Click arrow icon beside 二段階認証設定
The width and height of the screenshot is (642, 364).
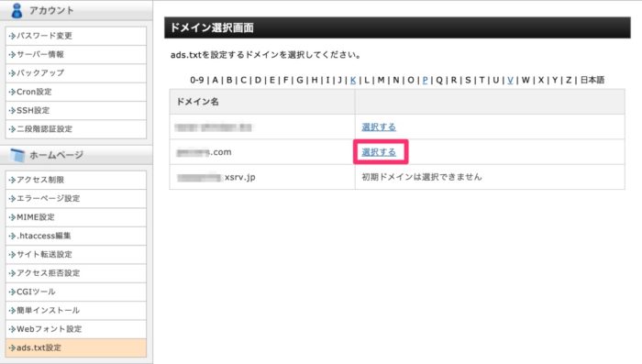(12, 129)
